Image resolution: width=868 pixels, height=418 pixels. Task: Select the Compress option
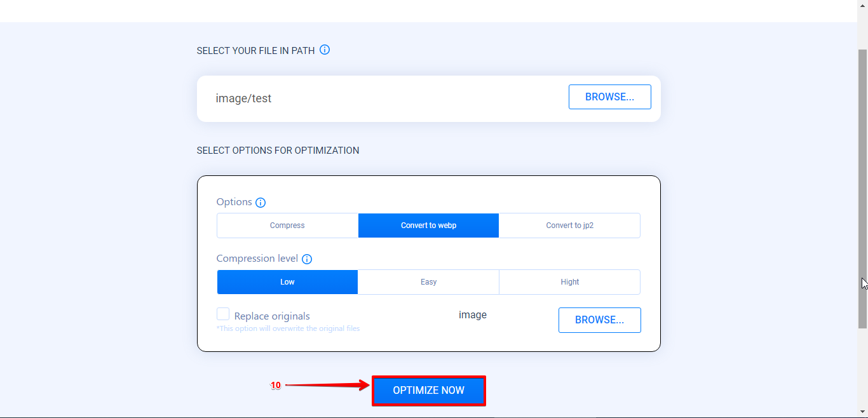tap(287, 226)
